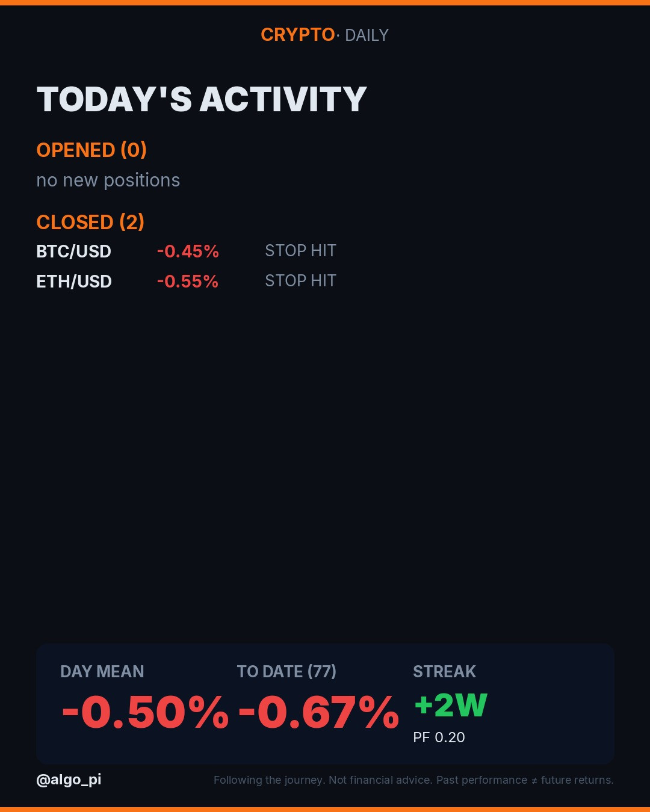Select the TODAY'S ACTIVITY title
This screenshot has width=650, height=812.
(202, 99)
